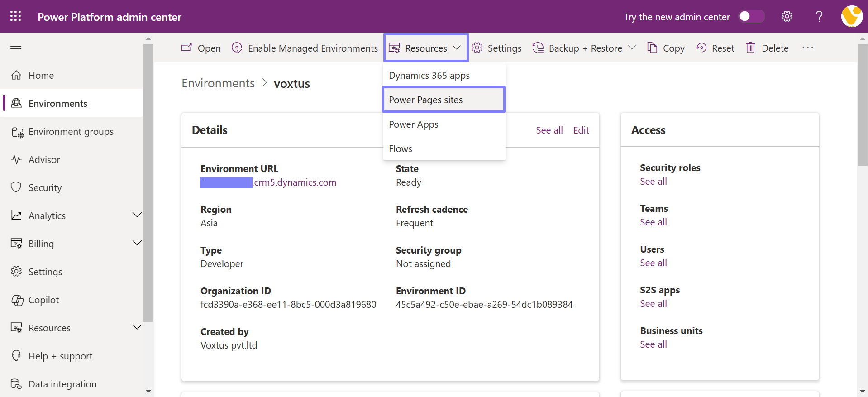Expand the Analytics section chevron
The width and height of the screenshot is (868, 397).
pos(137,215)
